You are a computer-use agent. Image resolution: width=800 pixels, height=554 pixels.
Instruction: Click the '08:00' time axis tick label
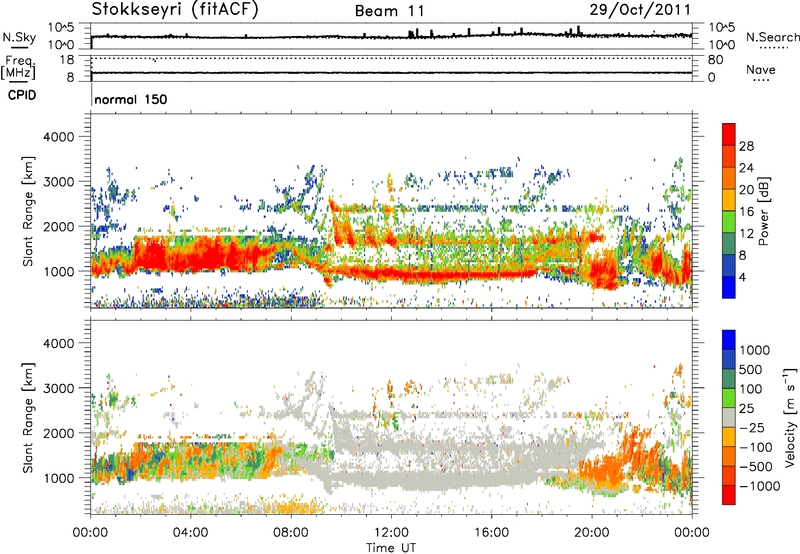(291, 533)
